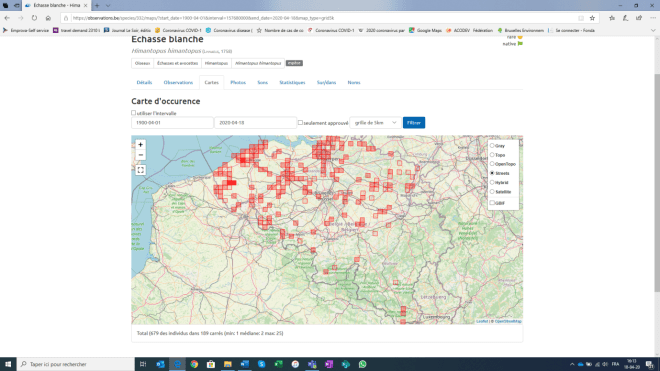Switch to the Observations tab
The width and height of the screenshot is (660, 371).
click(178, 83)
